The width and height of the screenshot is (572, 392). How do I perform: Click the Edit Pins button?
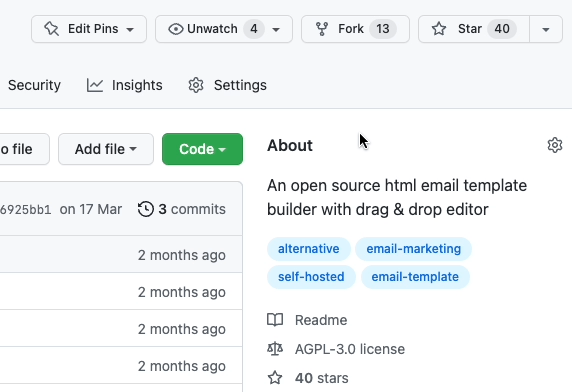[89, 29]
